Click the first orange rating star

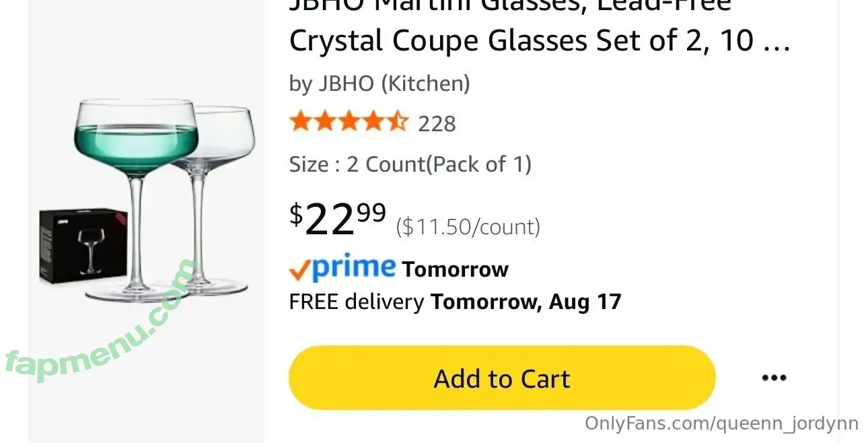pyautogui.click(x=299, y=123)
